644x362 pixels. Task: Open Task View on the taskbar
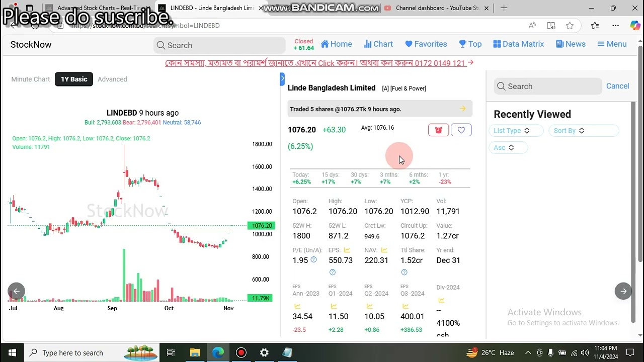(171, 352)
